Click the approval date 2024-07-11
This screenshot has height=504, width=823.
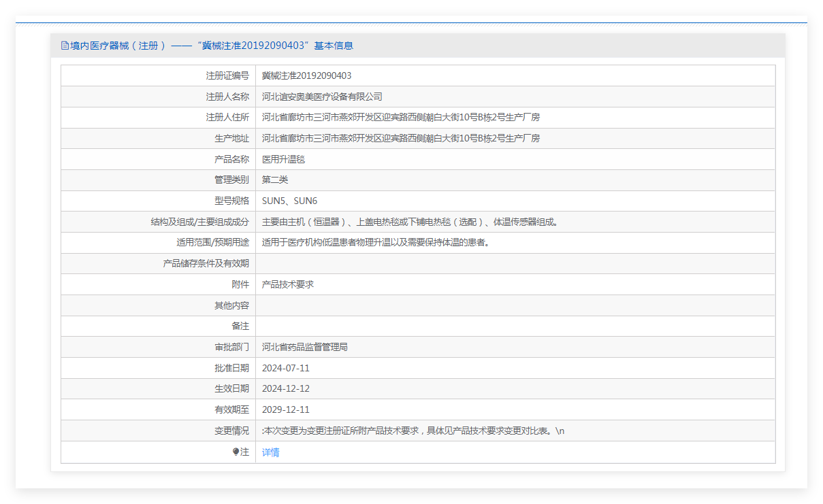coord(285,368)
